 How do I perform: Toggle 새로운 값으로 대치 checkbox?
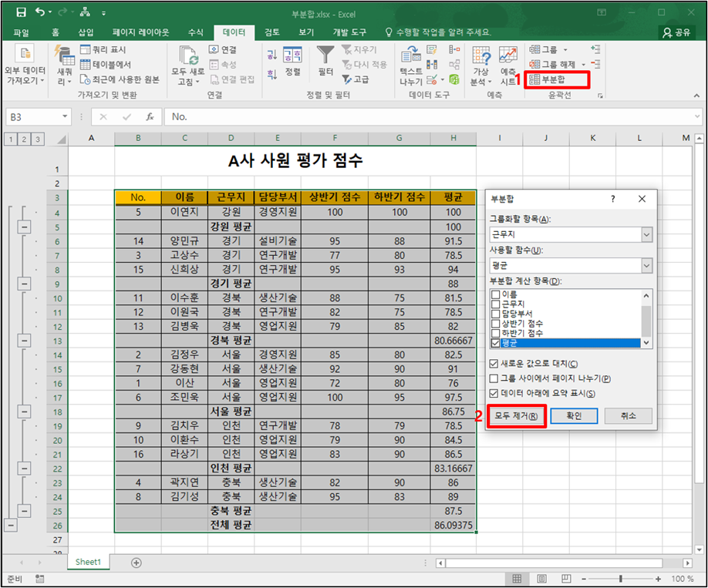click(494, 364)
